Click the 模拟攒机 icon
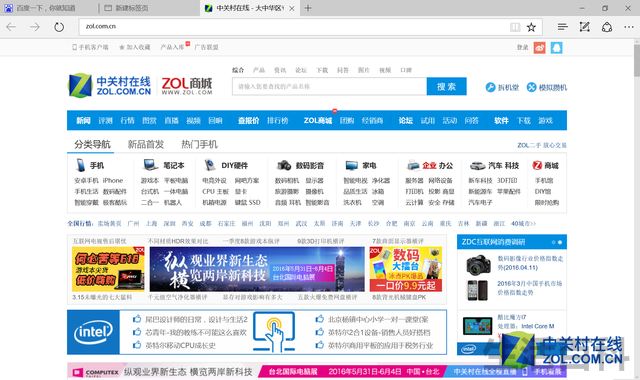This screenshot has width=640, height=380. [x=531, y=87]
